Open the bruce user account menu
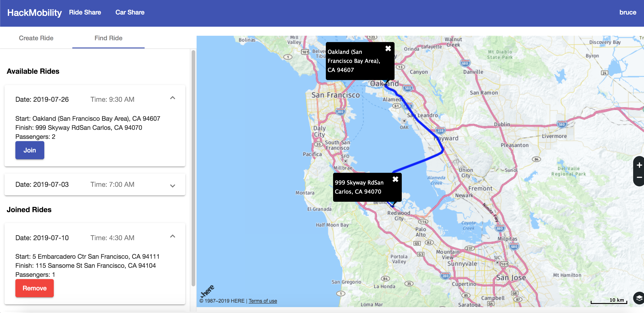The height and width of the screenshot is (313, 644). pyautogui.click(x=628, y=12)
